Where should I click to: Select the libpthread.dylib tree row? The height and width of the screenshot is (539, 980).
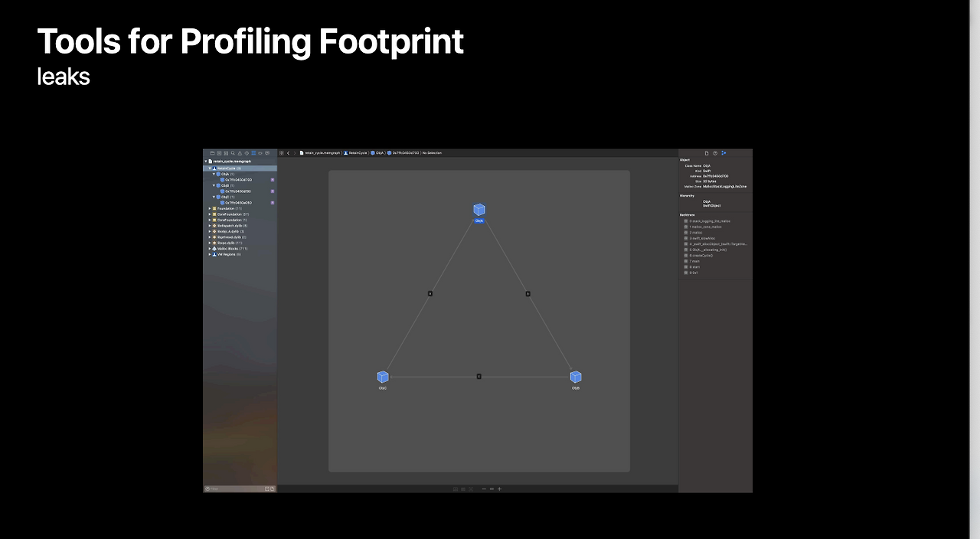pos(240,237)
